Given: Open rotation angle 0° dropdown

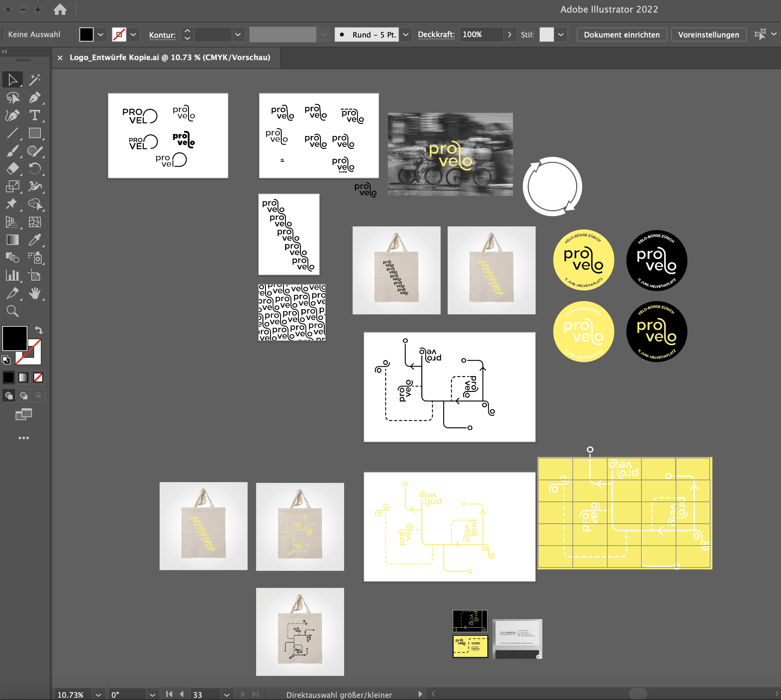Looking at the screenshot, I should [152, 694].
